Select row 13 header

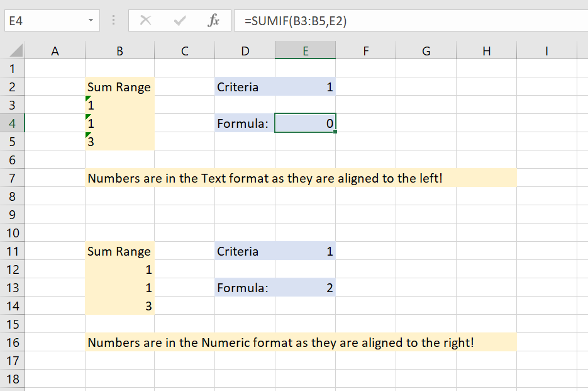[13, 288]
